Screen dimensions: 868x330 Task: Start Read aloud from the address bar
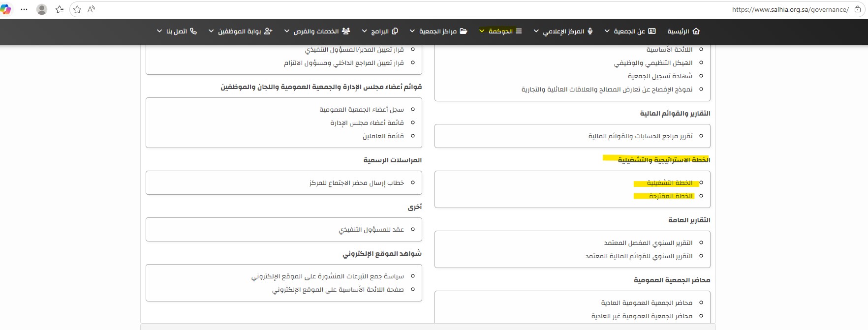[91, 9]
